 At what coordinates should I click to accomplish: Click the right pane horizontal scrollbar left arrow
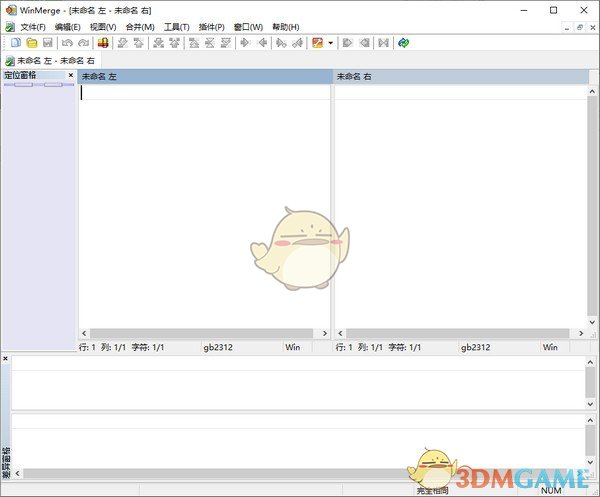(x=340, y=332)
